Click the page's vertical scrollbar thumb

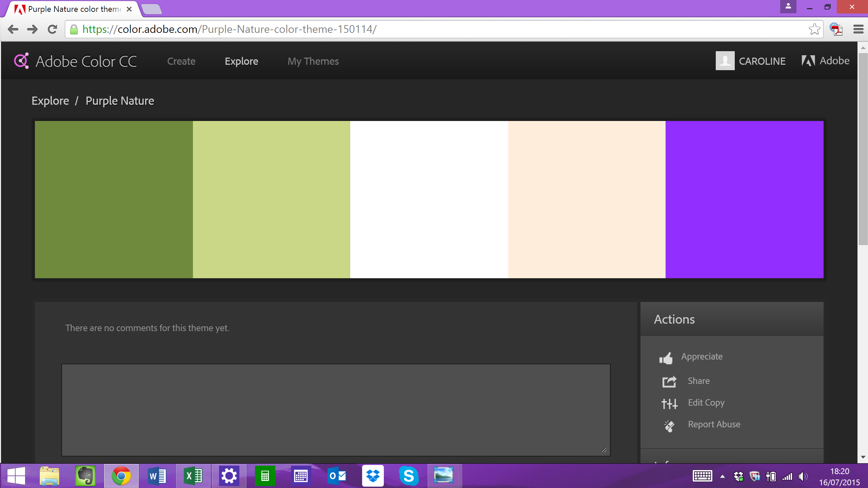[x=863, y=149]
